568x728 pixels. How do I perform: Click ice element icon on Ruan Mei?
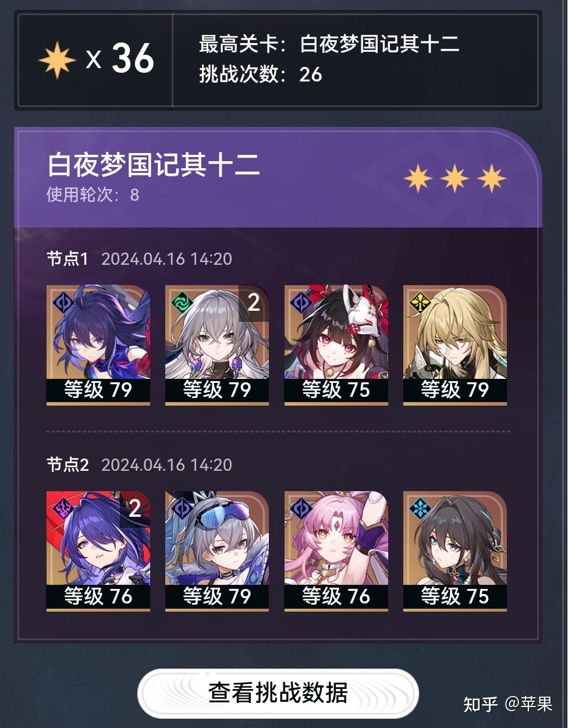click(420, 509)
